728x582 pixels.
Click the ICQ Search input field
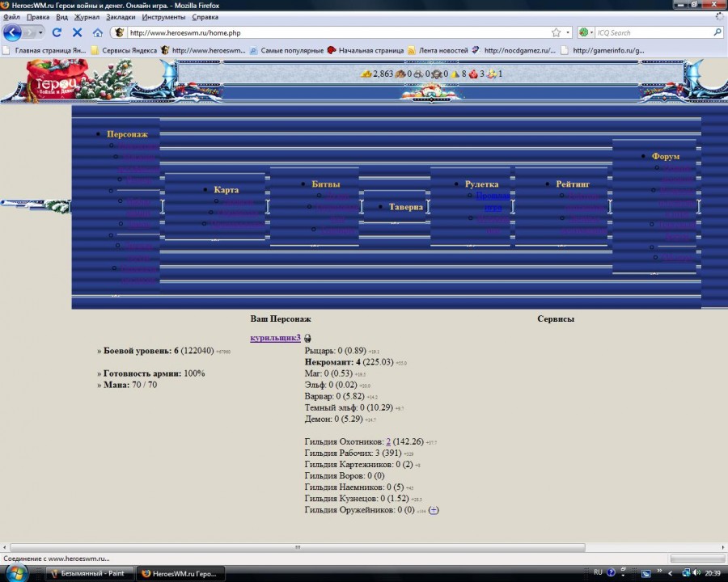[654, 32]
